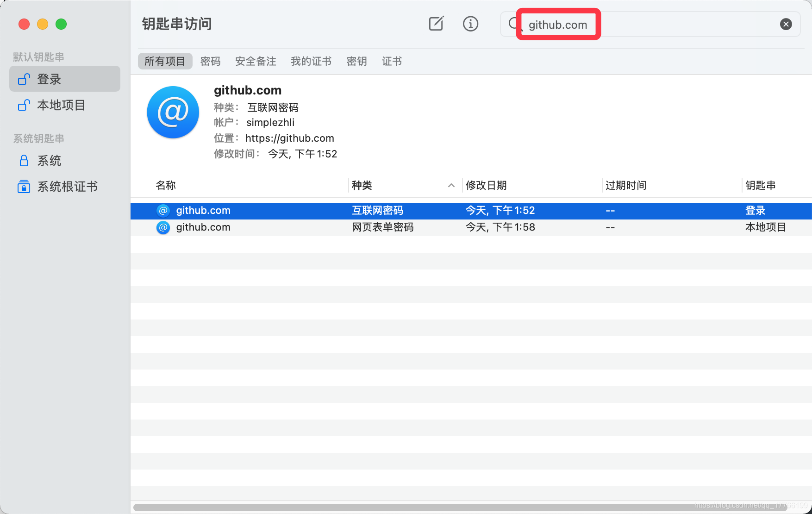812x514 pixels.
Task: Select the github.com 互联网密码 row
Action: click(471, 211)
